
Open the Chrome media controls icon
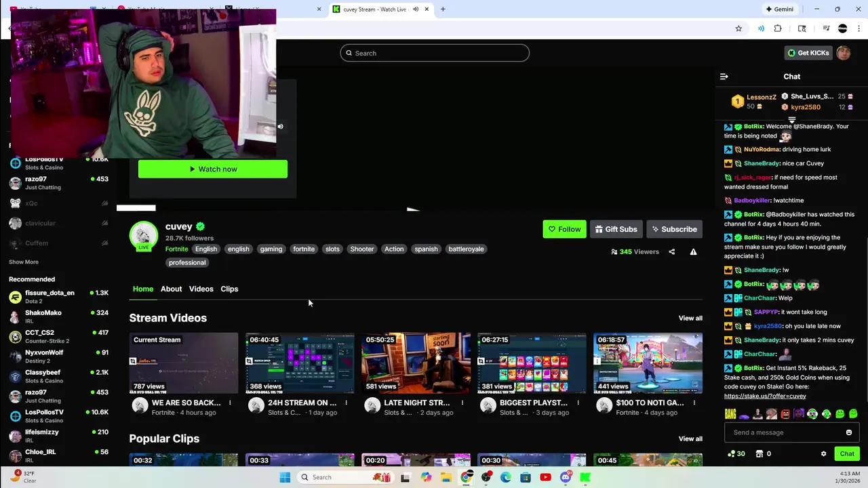pyautogui.click(x=826, y=28)
